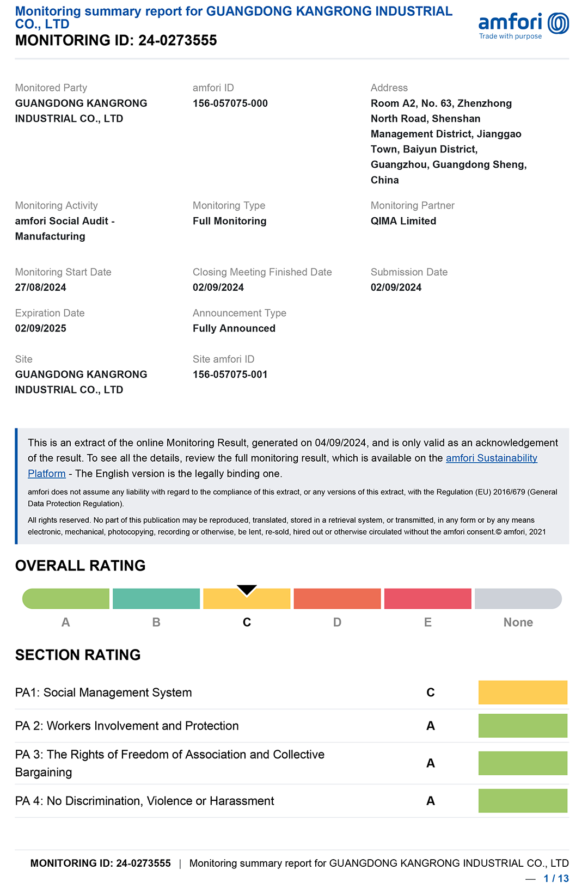
Task: Click the Site amfori ID 156-057075-001
Action: click(230, 375)
